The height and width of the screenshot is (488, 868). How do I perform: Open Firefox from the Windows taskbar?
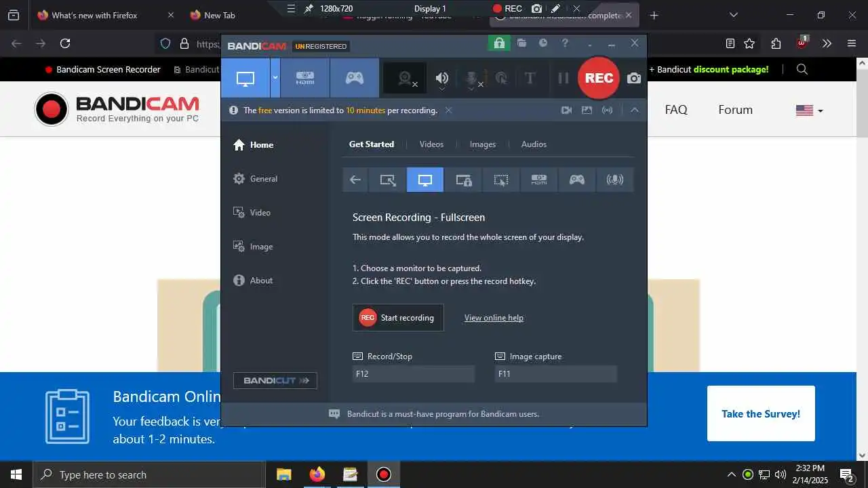click(317, 474)
